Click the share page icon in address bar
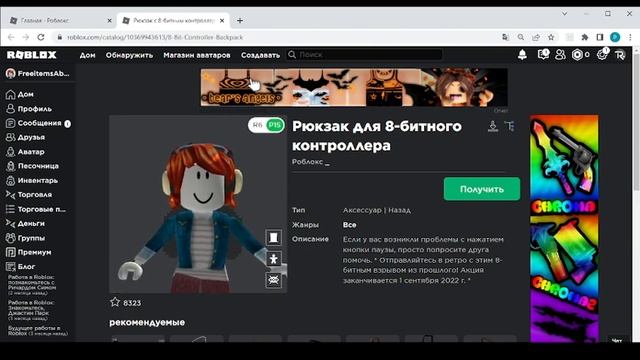 [536, 37]
